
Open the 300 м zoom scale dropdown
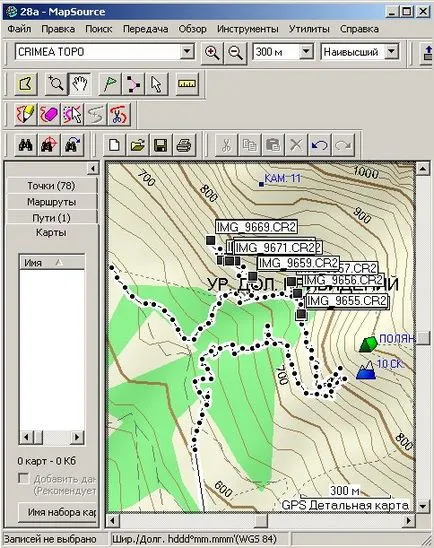point(306,52)
